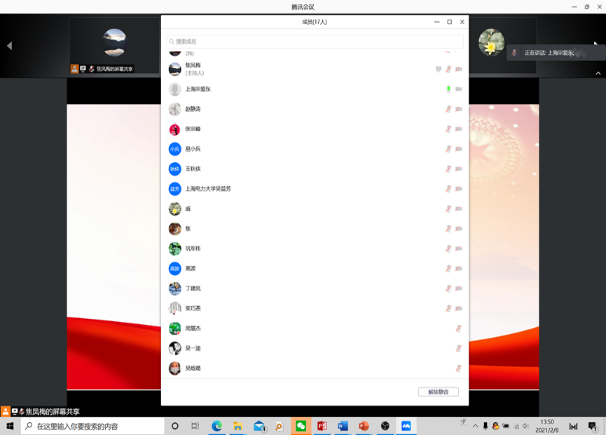Image resolution: width=606 pixels, height=435 pixels.
Task: Toggle camera icon on the 赵静涛 row
Action: 459,109
